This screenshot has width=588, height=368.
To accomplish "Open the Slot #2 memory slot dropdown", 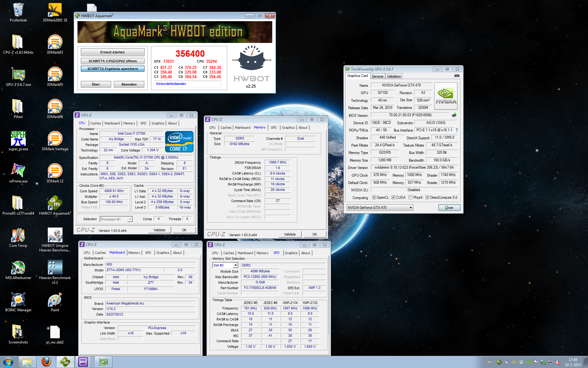I will point(225,265).
